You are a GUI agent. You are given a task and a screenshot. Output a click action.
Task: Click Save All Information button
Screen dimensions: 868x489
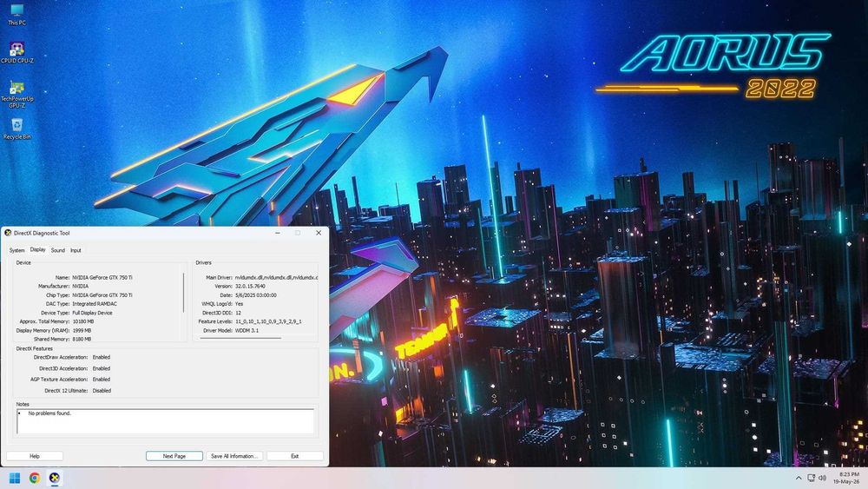click(x=234, y=456)
